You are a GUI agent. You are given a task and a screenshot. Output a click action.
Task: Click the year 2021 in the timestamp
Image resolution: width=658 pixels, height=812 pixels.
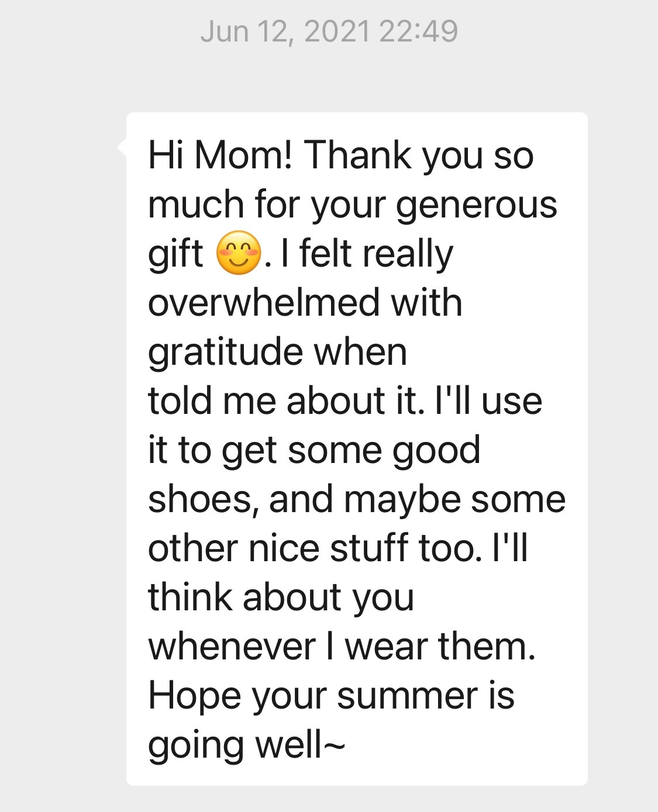pos(337,31)
